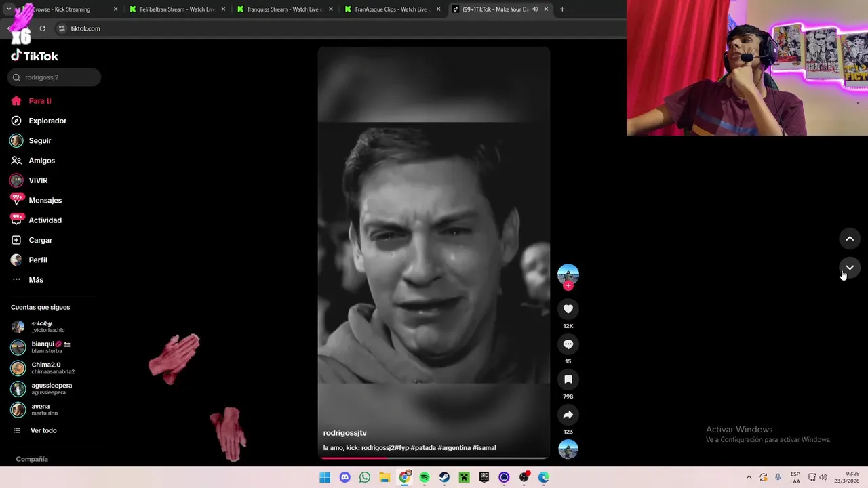
Task: Open the Seguir feed
Action: click(x=31, y=140)
